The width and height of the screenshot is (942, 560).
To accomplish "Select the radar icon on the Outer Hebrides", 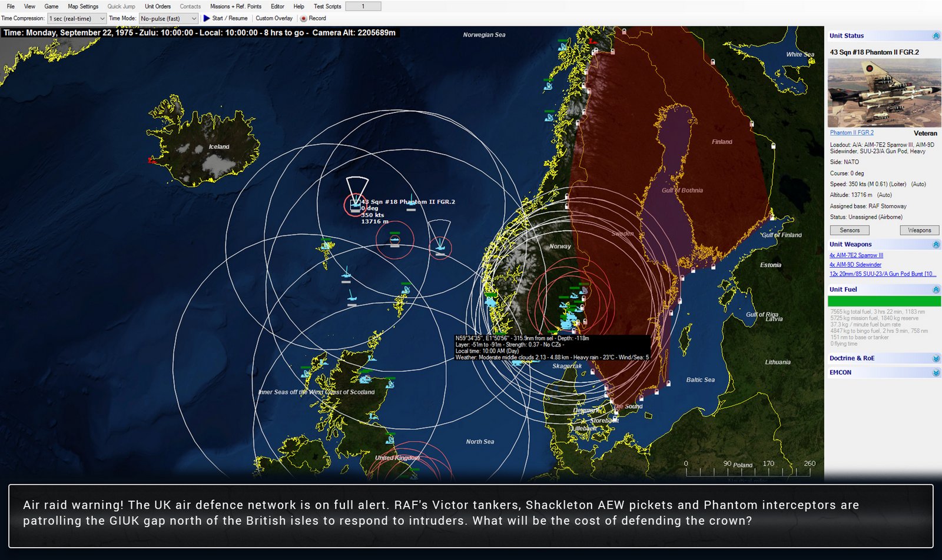I will coord(306,373).
